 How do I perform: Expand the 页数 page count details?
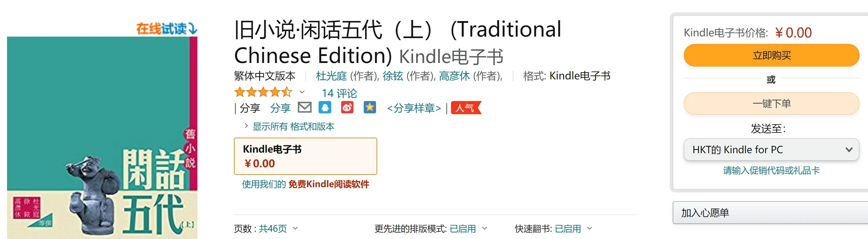[295, 228]
